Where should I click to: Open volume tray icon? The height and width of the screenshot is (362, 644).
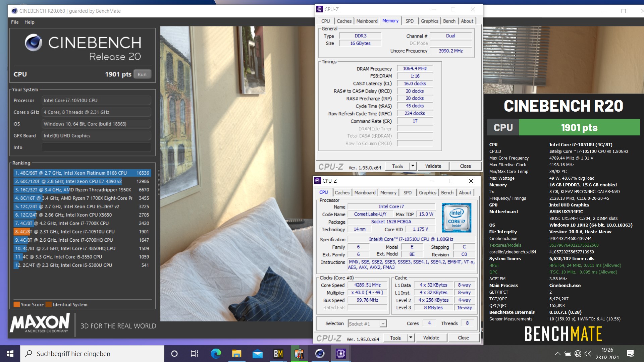[588, 354]
